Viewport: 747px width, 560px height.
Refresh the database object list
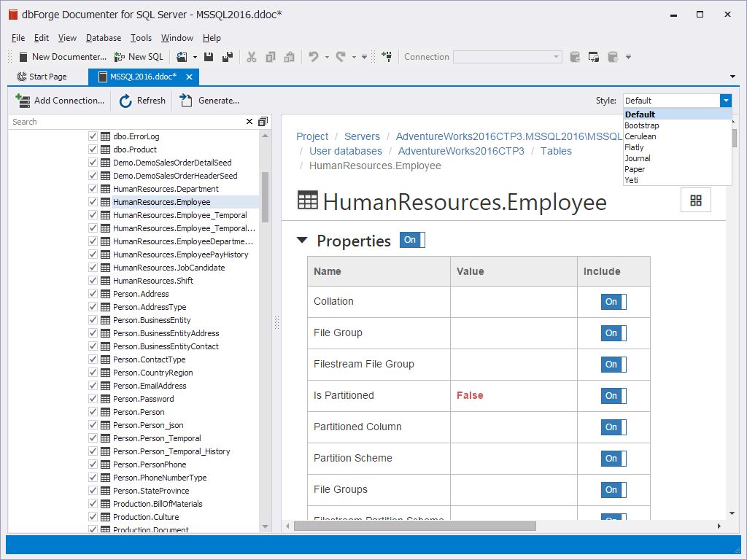[x=142, y=101]
